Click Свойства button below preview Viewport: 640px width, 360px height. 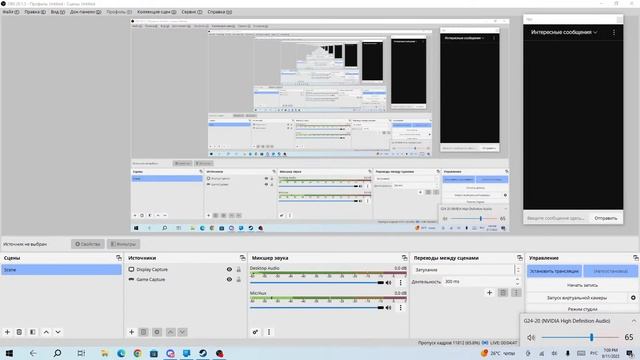tap(88, 244)
